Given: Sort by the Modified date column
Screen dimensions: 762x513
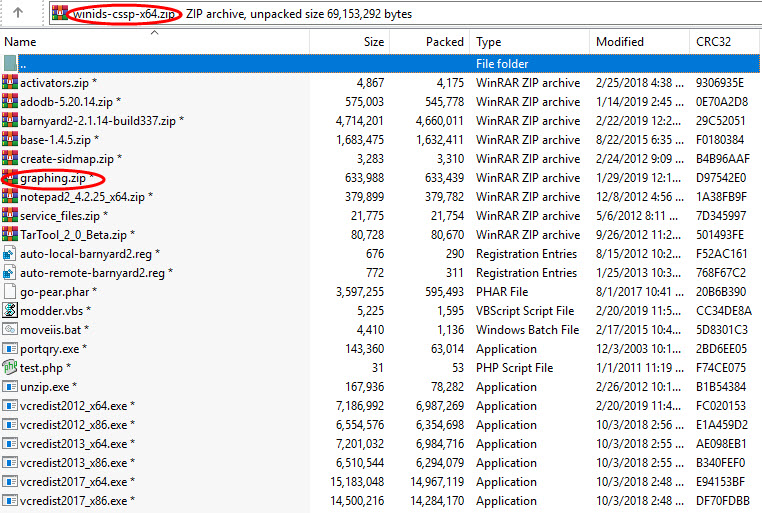Looking at the screenshot, I should 620,42.
